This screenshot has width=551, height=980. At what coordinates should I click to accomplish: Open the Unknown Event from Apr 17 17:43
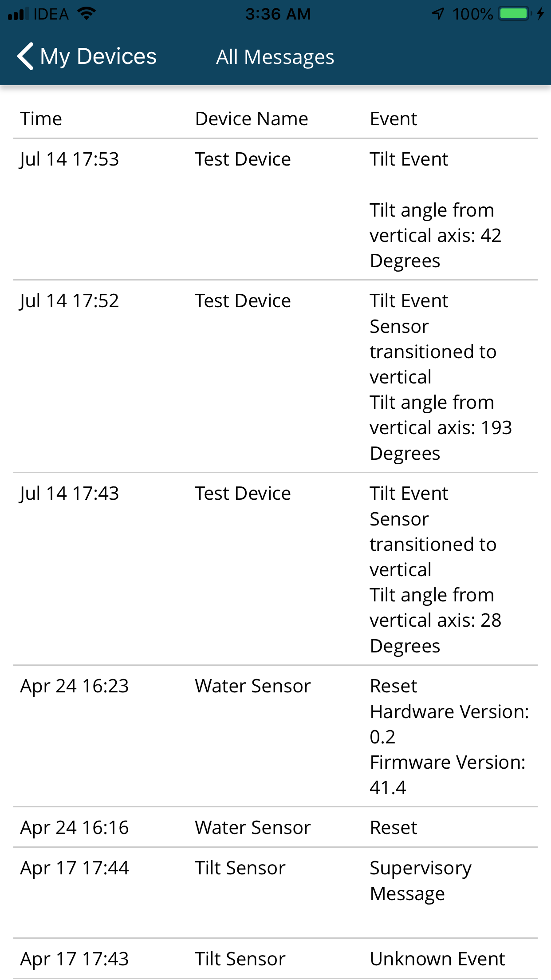tap(275, 959)
